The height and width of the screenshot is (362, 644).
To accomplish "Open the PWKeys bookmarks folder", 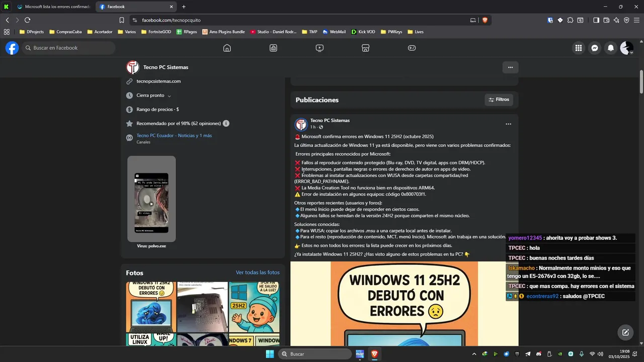I will pyautogui.click(x=391, y=32).
